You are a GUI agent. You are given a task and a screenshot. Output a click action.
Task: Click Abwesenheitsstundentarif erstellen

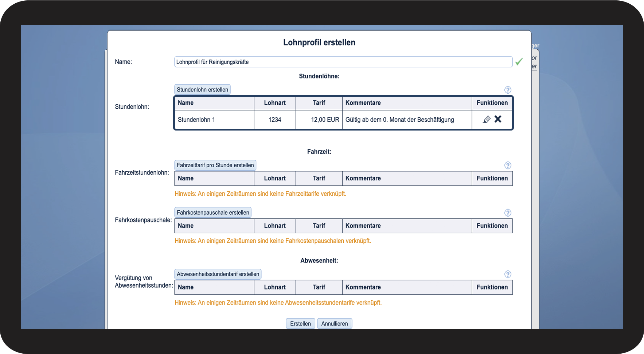coord(218,274)
